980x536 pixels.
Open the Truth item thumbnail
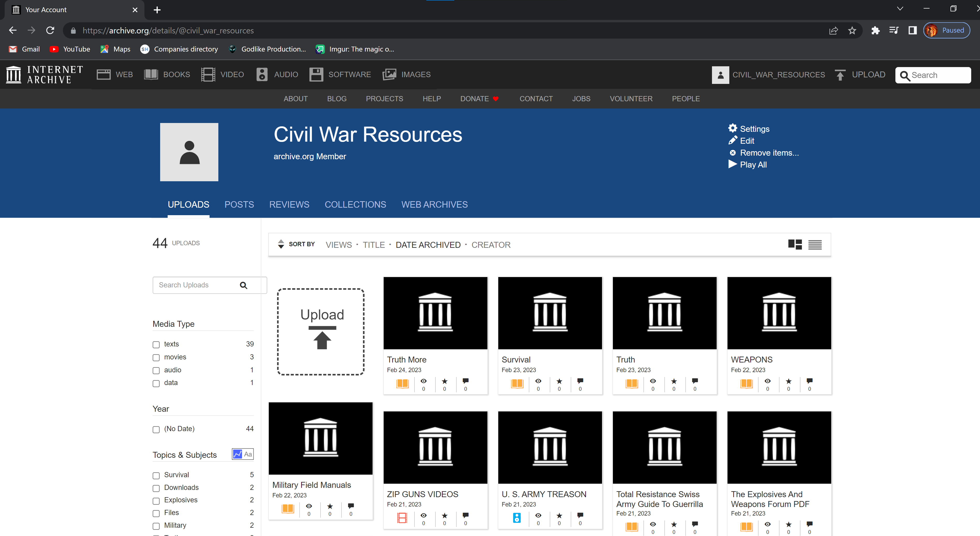tap(664, 313)
